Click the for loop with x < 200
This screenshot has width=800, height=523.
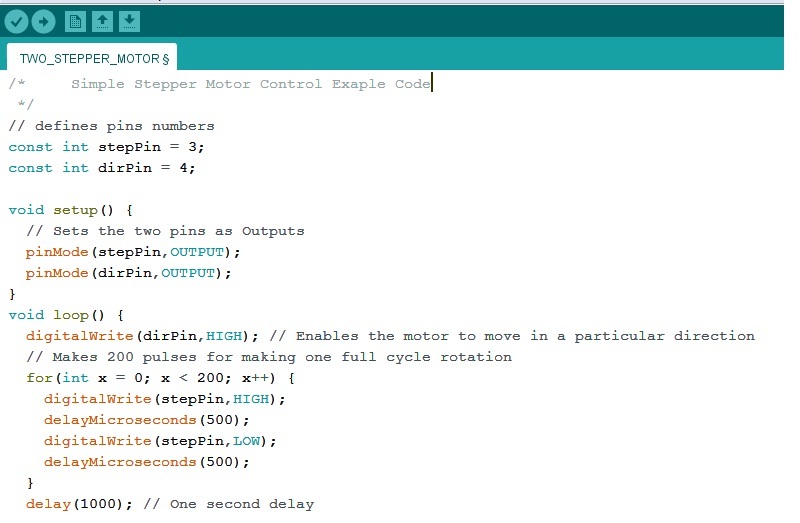click(x=160, y=378)
